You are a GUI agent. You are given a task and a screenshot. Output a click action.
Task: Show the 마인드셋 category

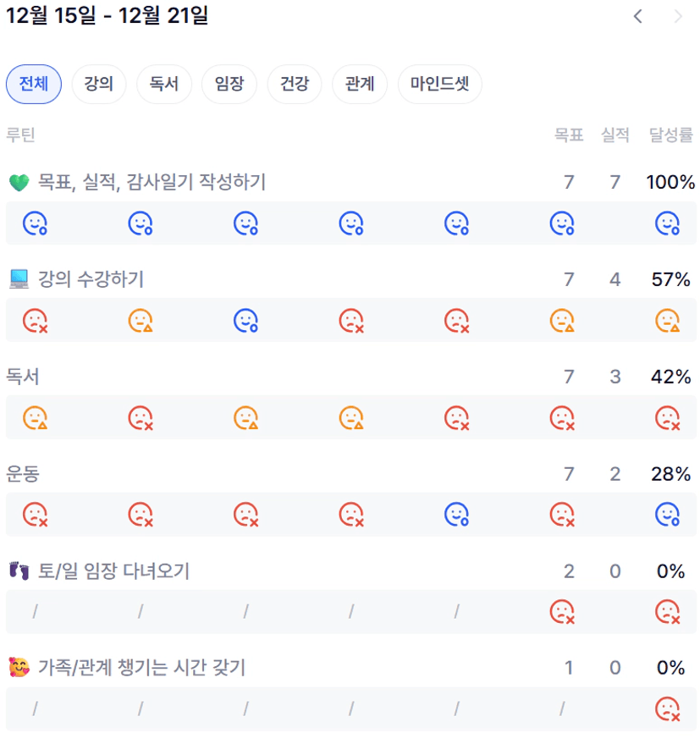tap(440, 84)
